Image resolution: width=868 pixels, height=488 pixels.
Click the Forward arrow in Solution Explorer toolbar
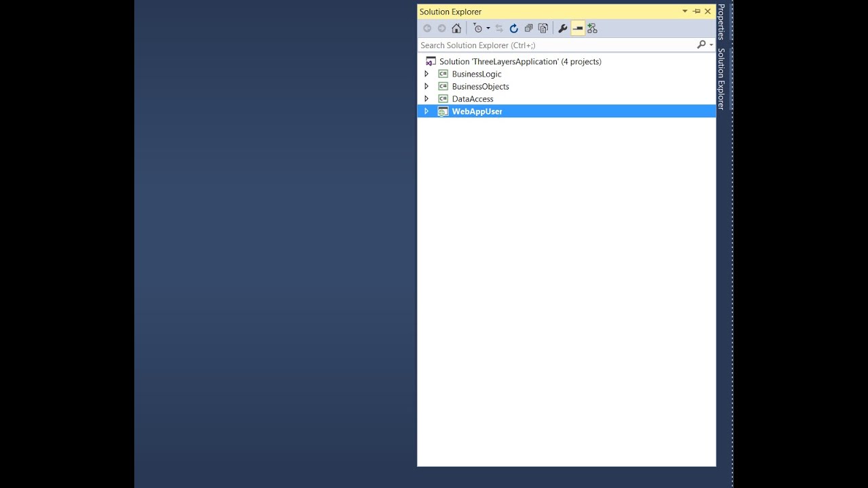tap(442, 28)
